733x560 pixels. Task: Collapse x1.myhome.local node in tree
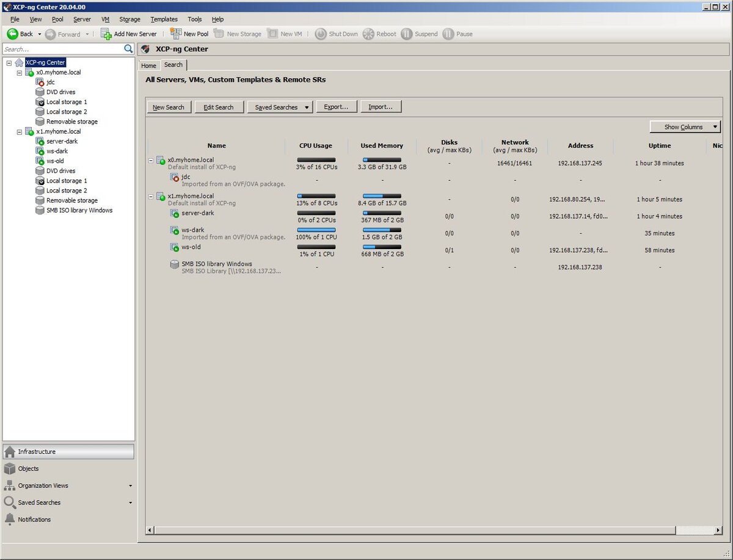point(19,131)
